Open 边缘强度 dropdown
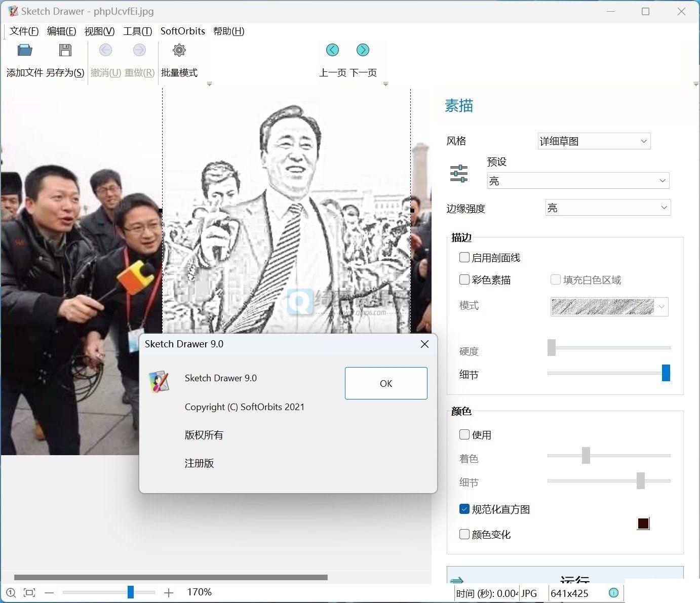Image resolution: width=700 pixels, height=603 pixels. click(608, 208)
